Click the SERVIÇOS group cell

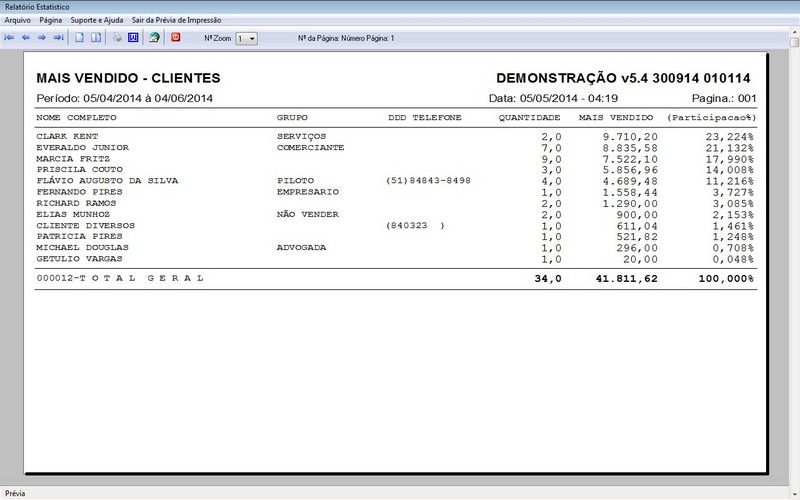(302, 137)
